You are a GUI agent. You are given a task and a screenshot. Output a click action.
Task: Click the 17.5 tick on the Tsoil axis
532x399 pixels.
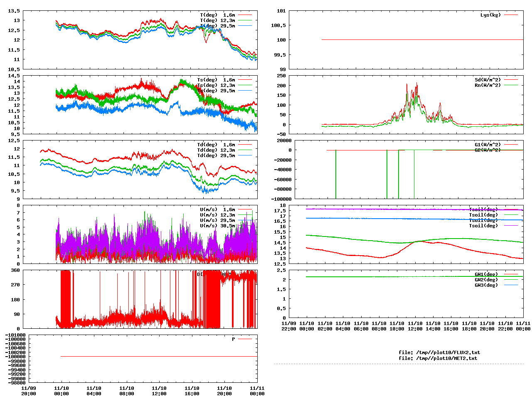pyautogui.click(x=280, y=211)
